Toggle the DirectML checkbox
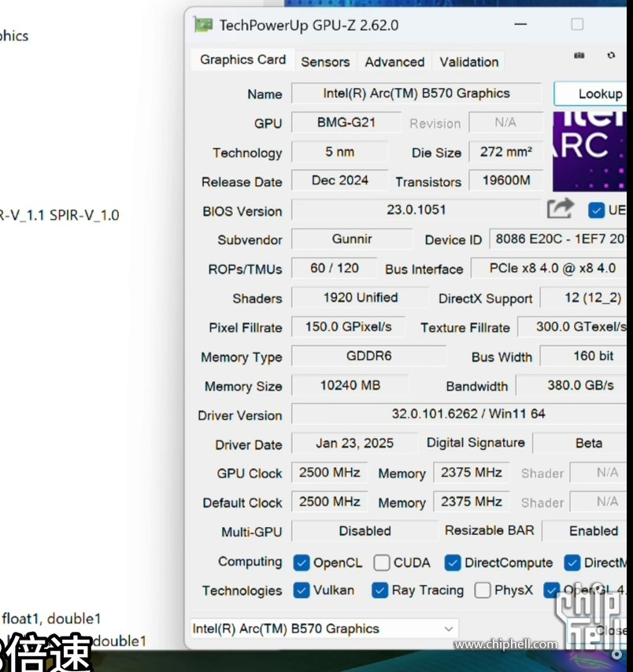The height and width of the screenshot is (672, 633). (572, 562)
